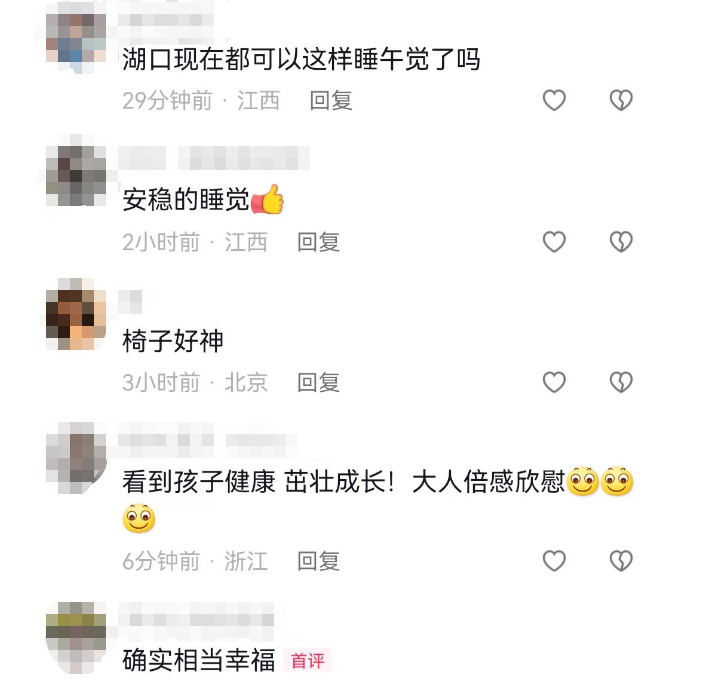Open avatar of 椅子好神 commenter
The height and width of the screenshot is (687, 727).
[x=76, y=319]
